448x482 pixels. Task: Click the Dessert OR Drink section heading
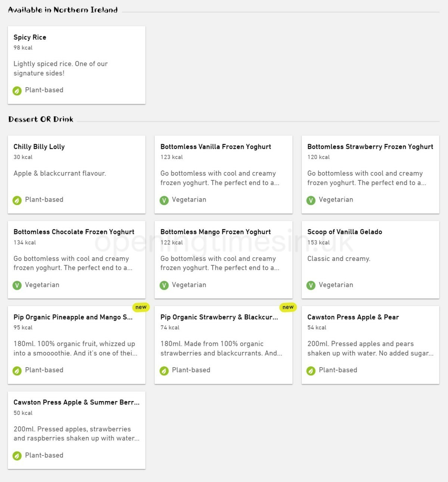(41, 119)
